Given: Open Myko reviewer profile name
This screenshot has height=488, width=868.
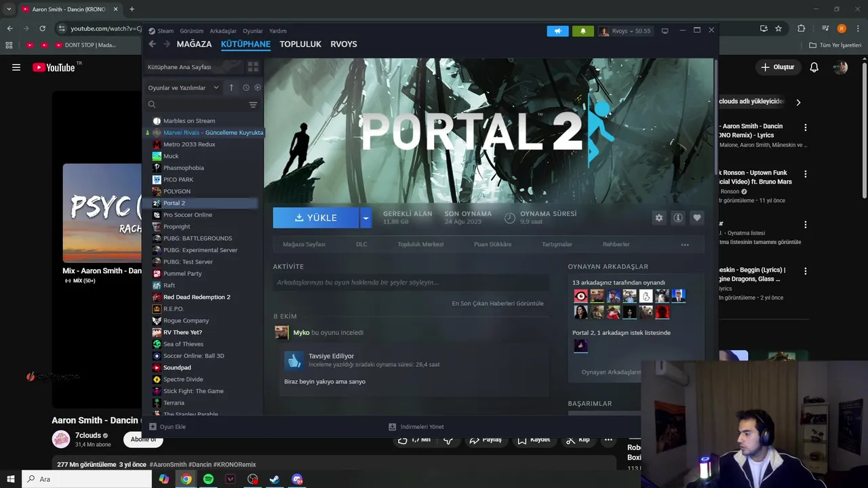Looking at the screenshot, I should click(301, 333).
